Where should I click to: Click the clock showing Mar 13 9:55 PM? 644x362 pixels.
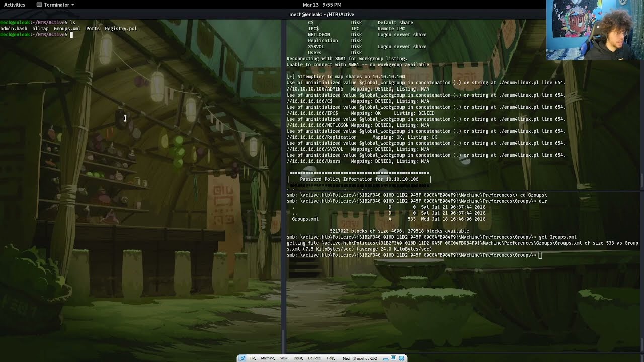click(x=322, y=5)
